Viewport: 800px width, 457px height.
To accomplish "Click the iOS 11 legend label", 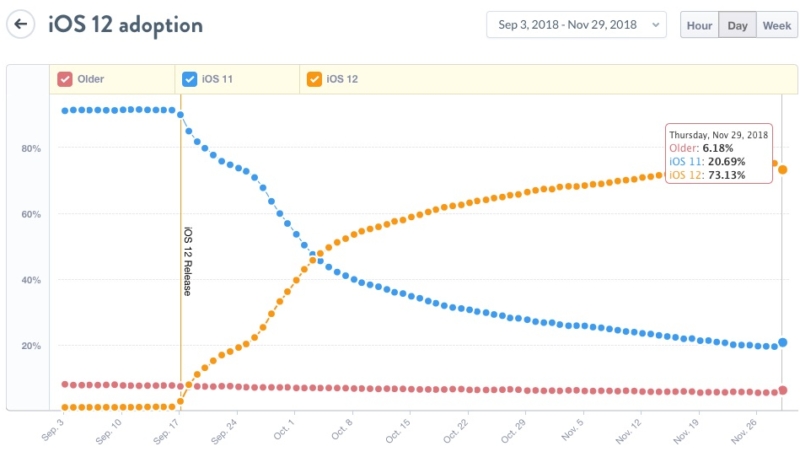I will (x=217, y=79).
